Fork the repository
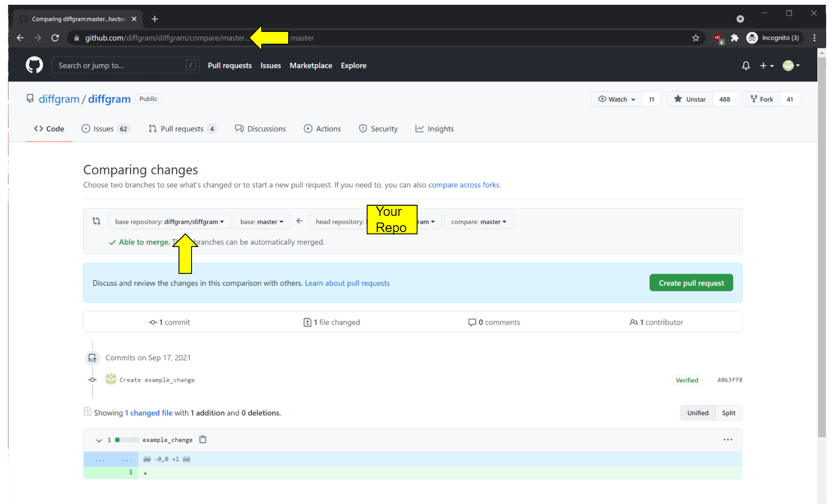 (761, 99)
